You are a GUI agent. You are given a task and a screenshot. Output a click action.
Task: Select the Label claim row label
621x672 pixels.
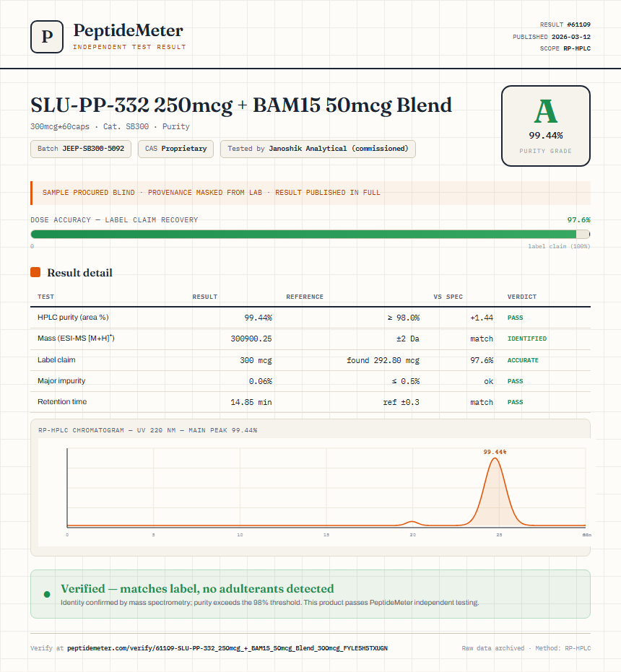pos(56,359)
